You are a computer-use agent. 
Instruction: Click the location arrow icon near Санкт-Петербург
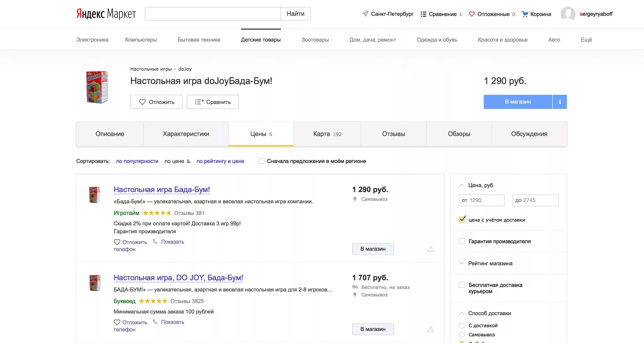[365, 14]
